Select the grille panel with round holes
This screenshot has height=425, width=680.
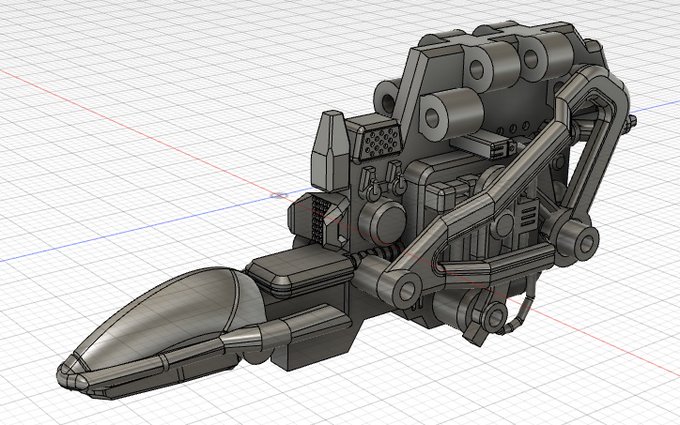pos(380,140)
